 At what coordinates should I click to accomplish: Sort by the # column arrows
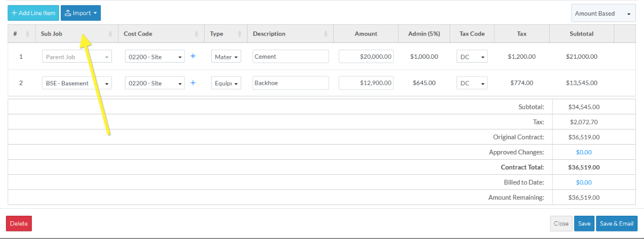tap(27, 33)
